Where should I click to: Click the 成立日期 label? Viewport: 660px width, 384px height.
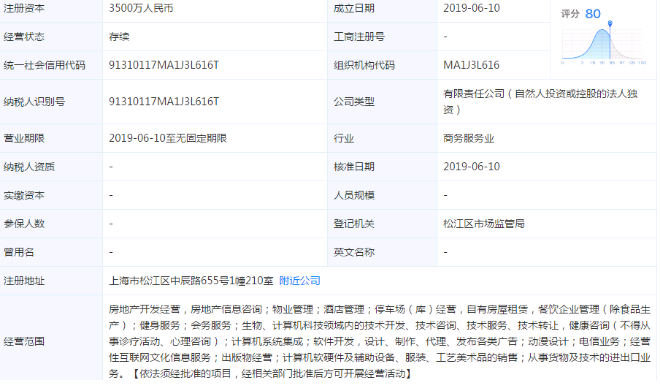pyautogui.click(x=354, y=8)
